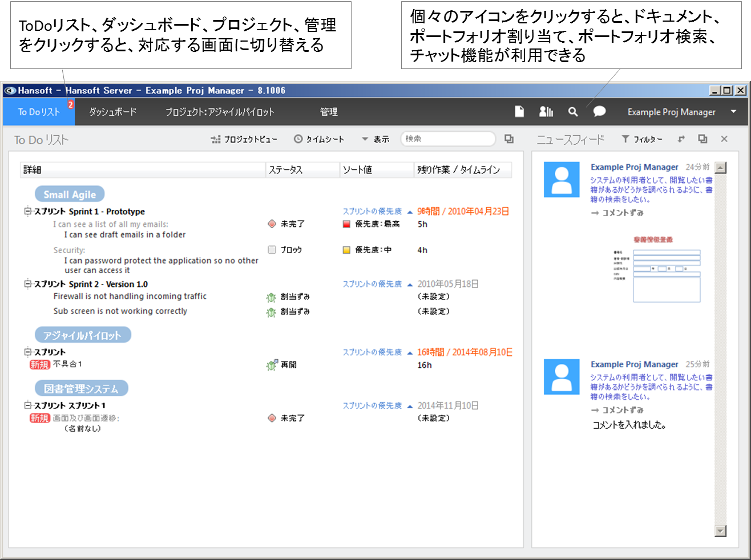Click the first Example Proj Manager avatar

(x=562, y=180)
